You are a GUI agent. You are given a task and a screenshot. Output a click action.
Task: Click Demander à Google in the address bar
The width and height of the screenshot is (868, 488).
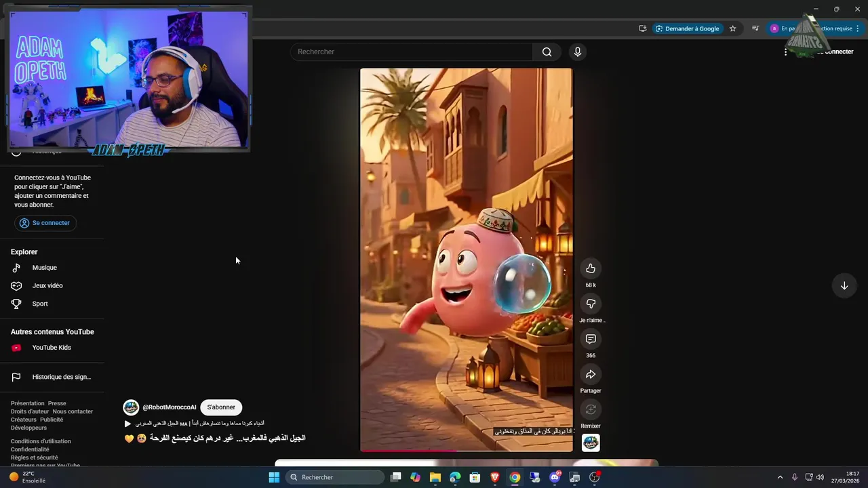click(687, 28)
